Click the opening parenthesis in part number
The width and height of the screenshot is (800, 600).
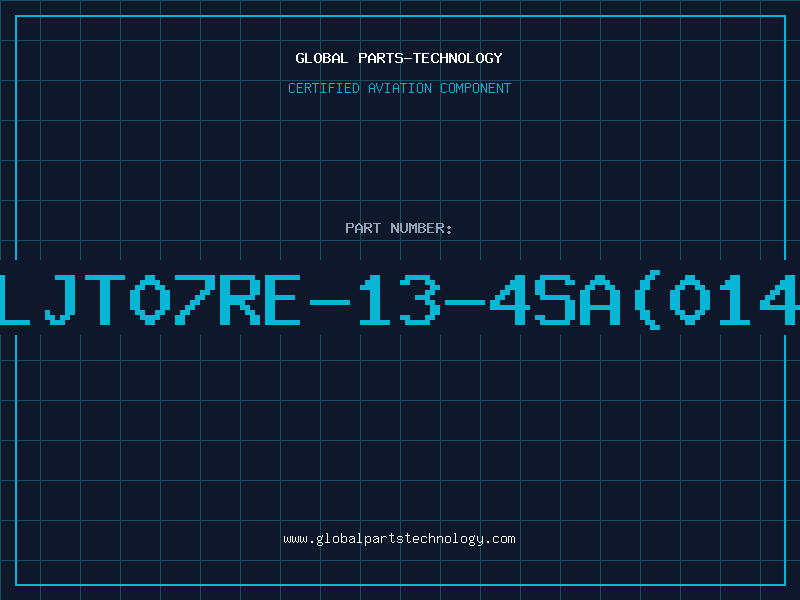647,300
